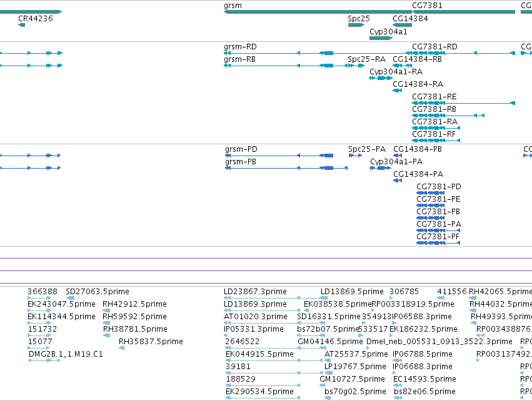This screenshot has height=401, width=532.
Task: Select the GM10727.5prime EST label
Action: tap(352, 379)
